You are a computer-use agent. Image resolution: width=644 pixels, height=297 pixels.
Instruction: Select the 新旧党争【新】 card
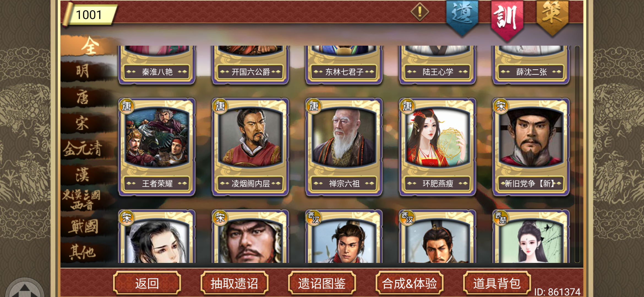click(x=531, y=147)
